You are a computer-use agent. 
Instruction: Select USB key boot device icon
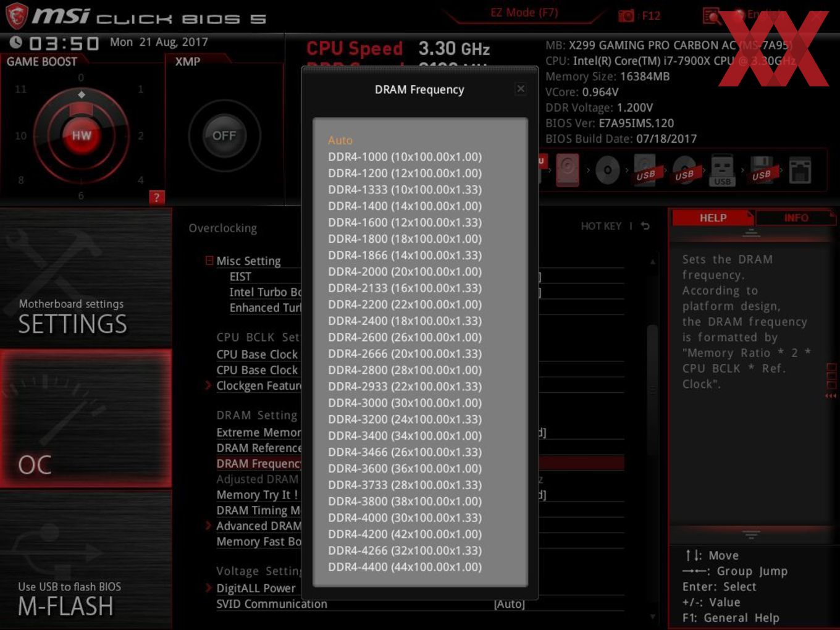pos(722,170)
